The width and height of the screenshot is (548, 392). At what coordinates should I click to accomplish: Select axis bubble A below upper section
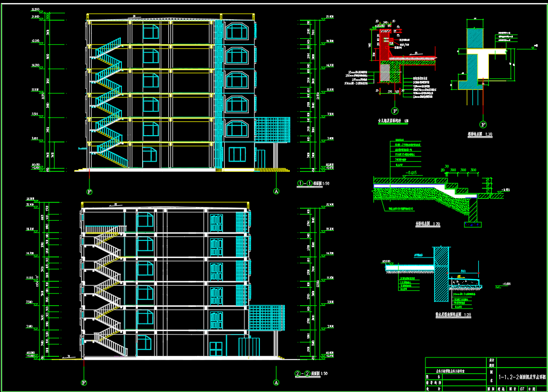tap(276, 191)
